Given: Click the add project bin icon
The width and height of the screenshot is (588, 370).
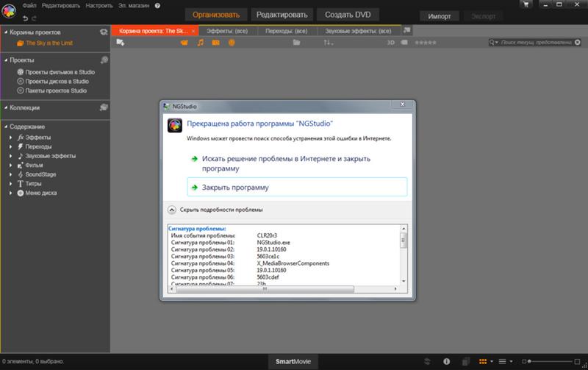Looking at the screenshot, I should point(104,32).
